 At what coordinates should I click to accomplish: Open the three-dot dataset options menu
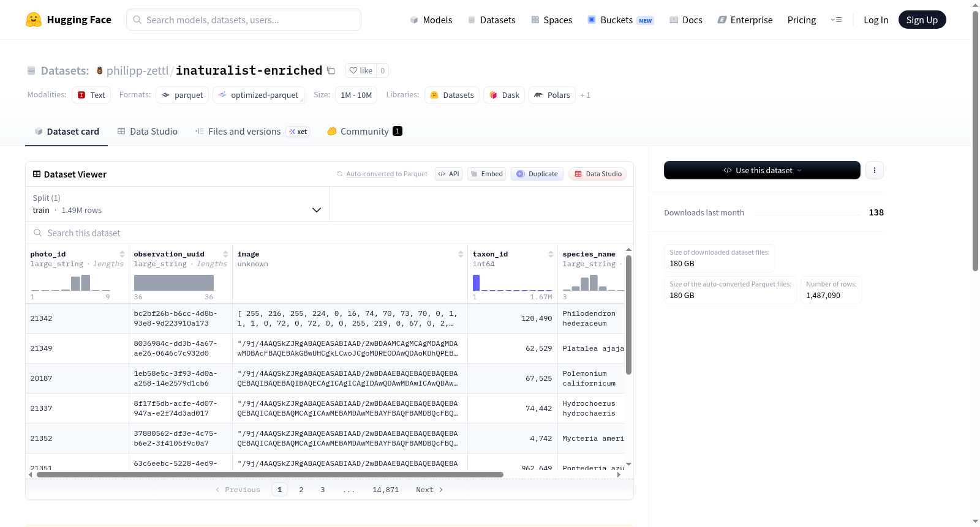click(875, 170)
